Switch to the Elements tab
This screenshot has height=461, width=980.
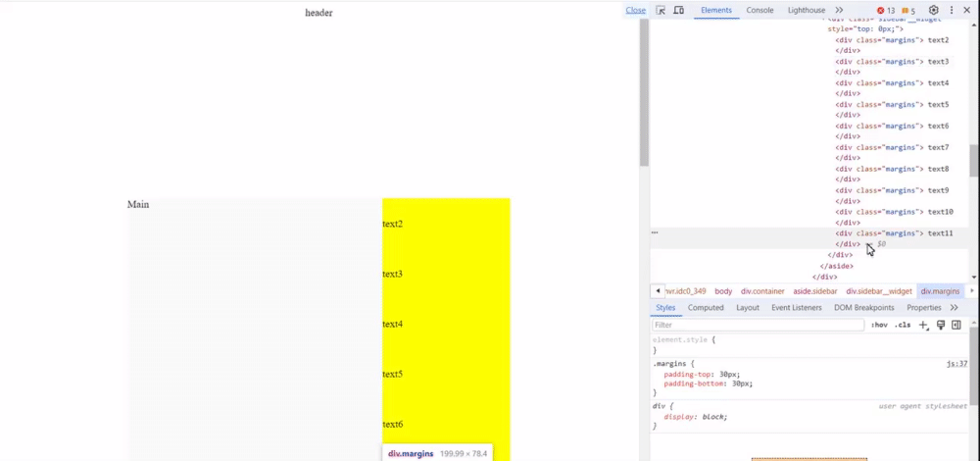tap(716, 10)
